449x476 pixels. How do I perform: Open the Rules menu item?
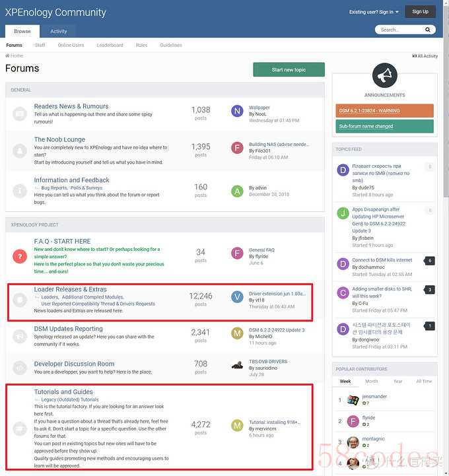141,46
